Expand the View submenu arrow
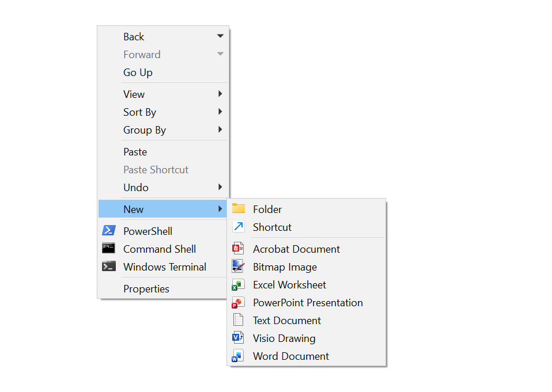 pos(220,94)
